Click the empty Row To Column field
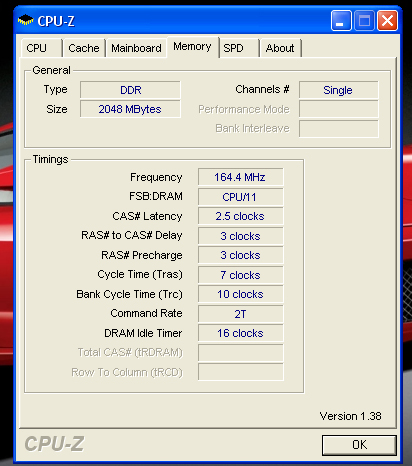 pyautogui.click(x=240, y=372)
